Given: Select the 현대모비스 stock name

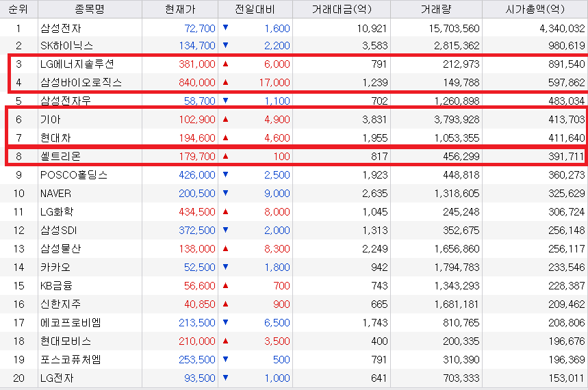Looking at the screenshot, I should click(65, 341).
